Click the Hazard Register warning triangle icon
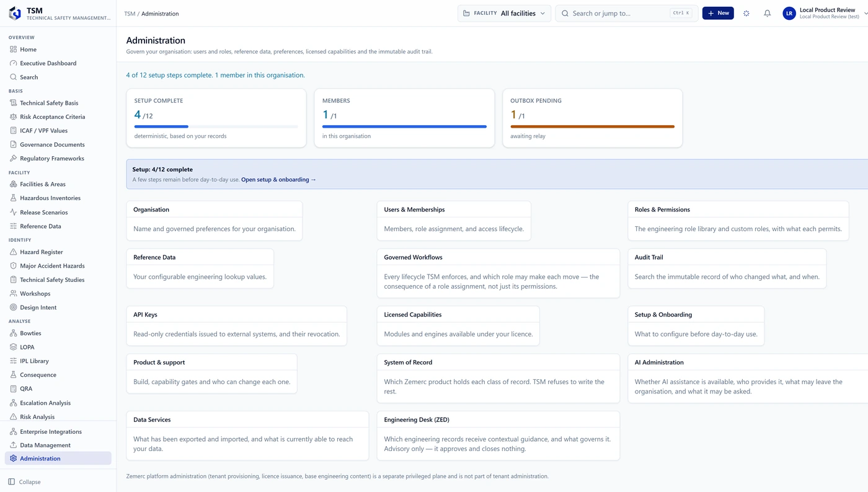 (13, 252)
